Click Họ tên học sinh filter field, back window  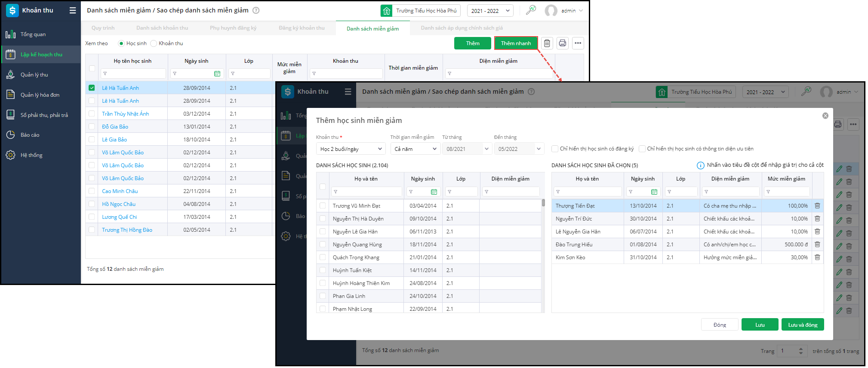133,74
